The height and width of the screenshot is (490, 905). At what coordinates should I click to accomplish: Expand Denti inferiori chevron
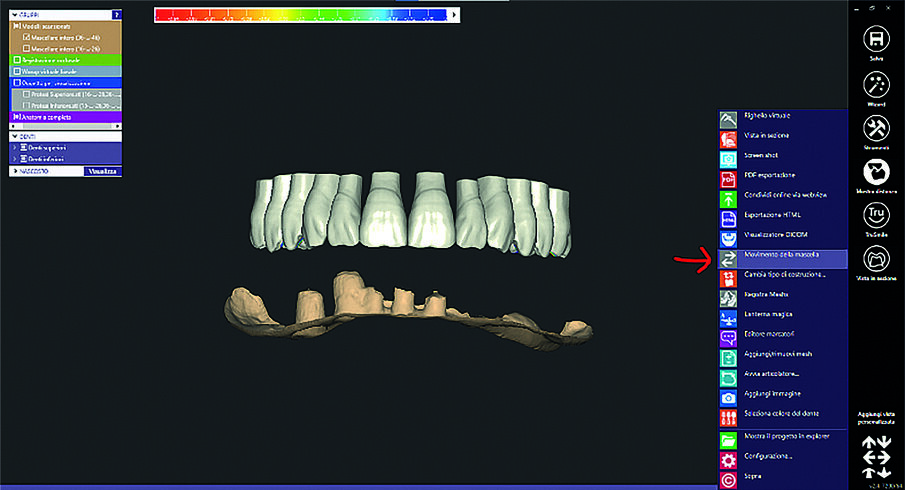point(14,159)
